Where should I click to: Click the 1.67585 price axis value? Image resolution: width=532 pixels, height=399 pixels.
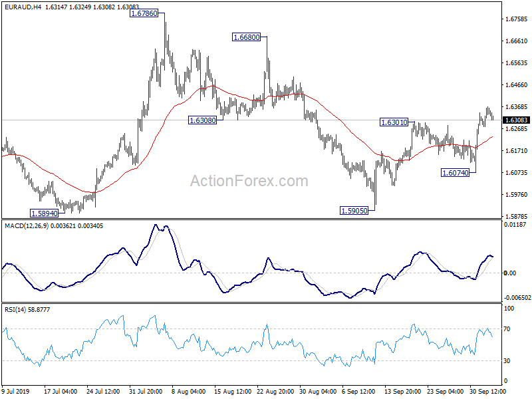[x=517, y=19]
